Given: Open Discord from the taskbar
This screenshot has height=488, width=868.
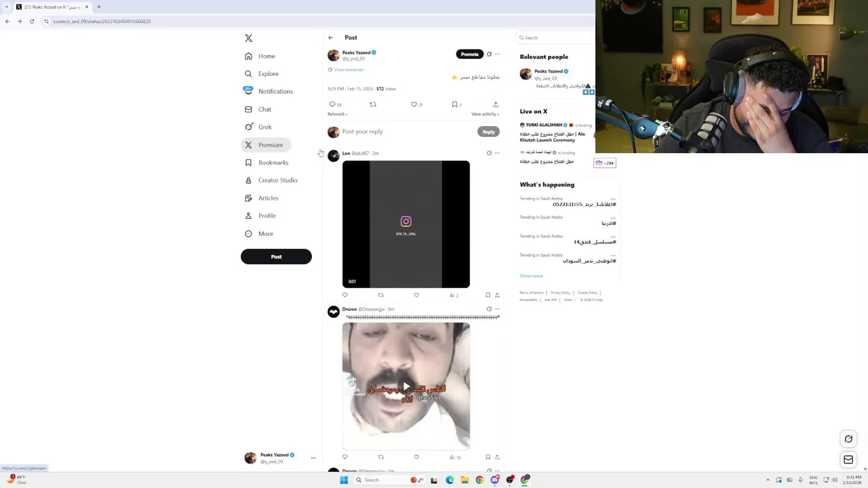Looking at the screenshot, I should pyautogui.click(x=494, y=480).
